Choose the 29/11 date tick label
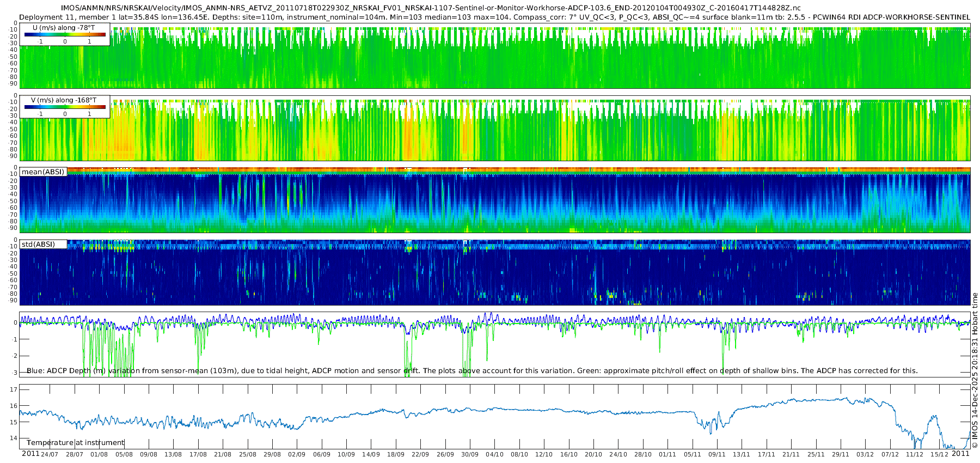 [x=840, y=454]
